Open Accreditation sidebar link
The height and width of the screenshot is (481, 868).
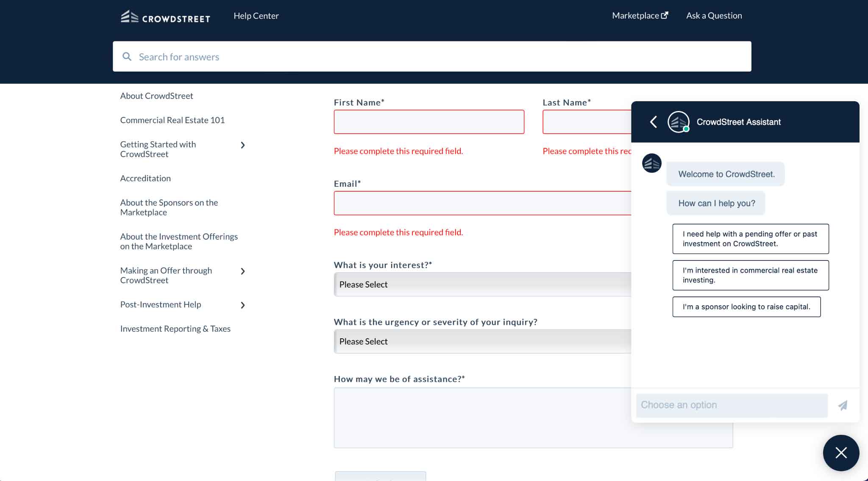click(x=145, y=178)
